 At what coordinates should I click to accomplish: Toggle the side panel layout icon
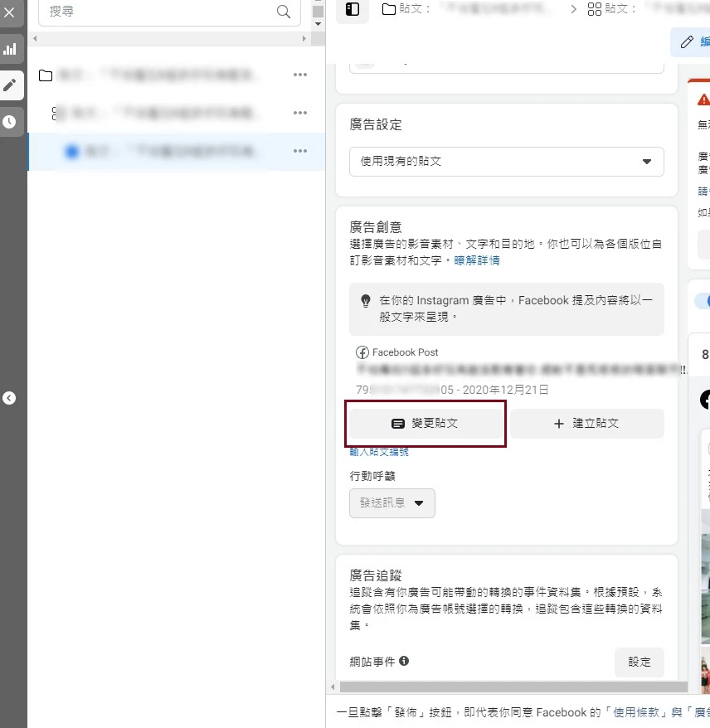coord(353,10)
